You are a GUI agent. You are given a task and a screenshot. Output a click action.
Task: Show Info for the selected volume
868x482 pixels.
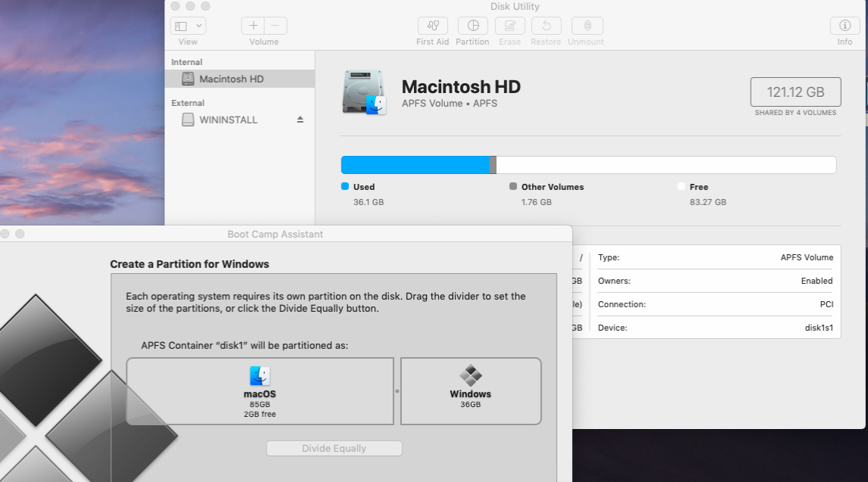(x=845, y=26)
